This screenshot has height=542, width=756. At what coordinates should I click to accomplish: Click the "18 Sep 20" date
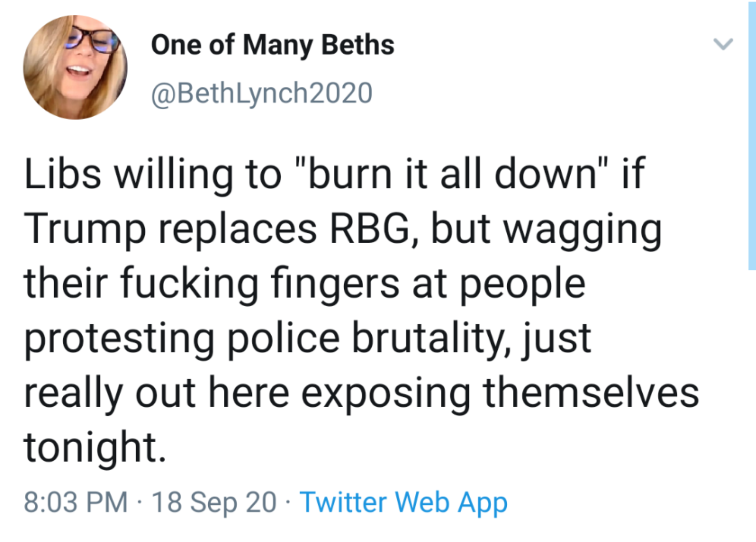(214, 502)
